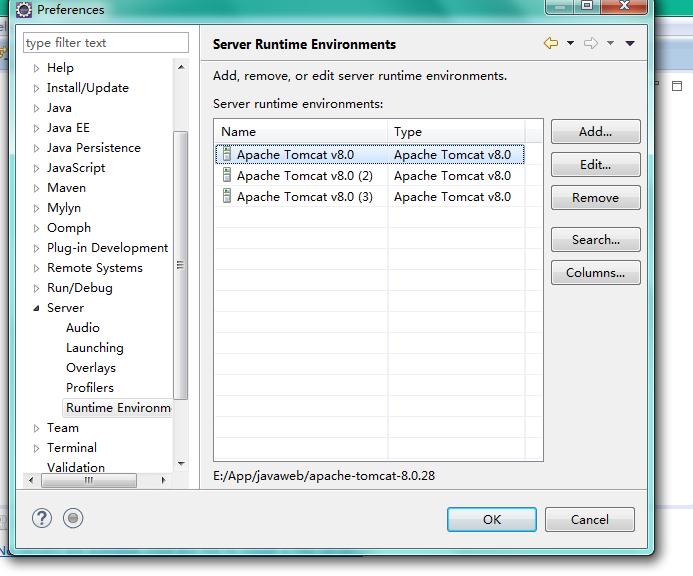Select Overlays under Server
Screen dimensions: 693x576
click(x=91, y=368)
